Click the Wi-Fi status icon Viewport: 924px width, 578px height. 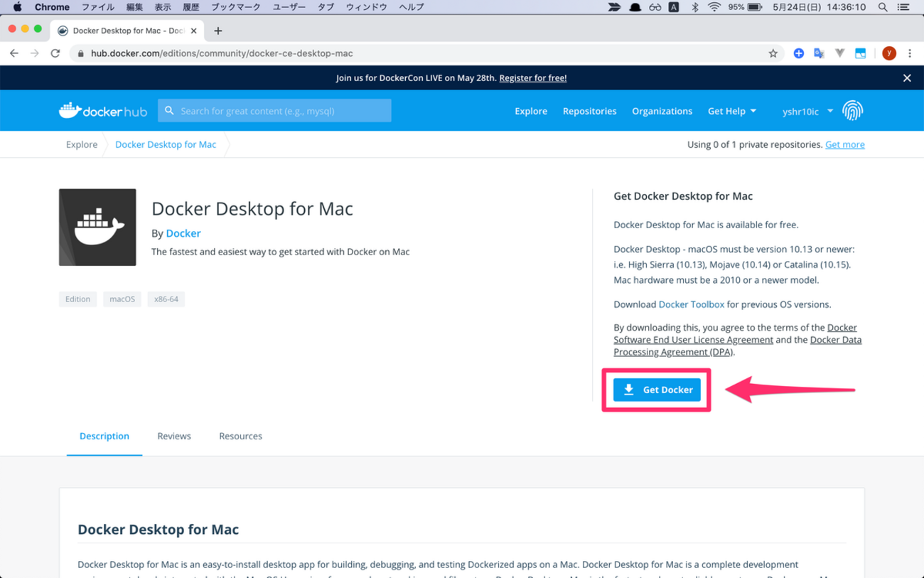[714, 7]
